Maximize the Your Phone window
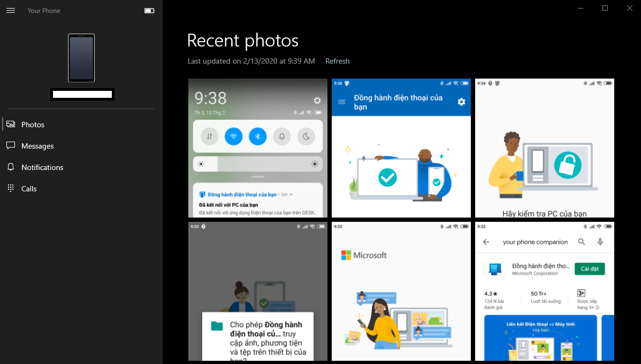 605,8
